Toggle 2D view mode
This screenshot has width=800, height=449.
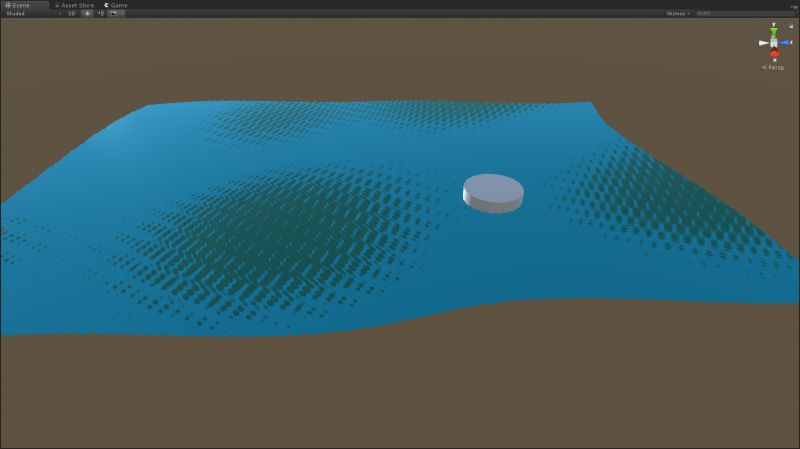pyautogui.click(x=71, y=14)
